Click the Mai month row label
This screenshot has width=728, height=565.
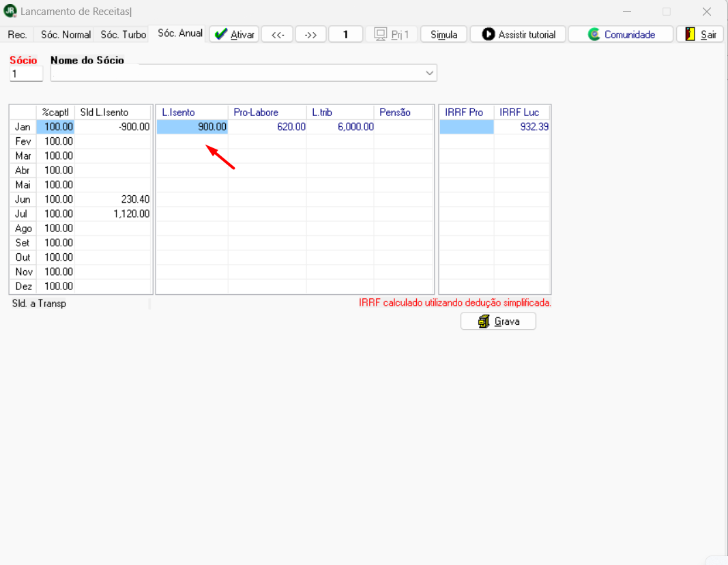click(x=23, y=185)
